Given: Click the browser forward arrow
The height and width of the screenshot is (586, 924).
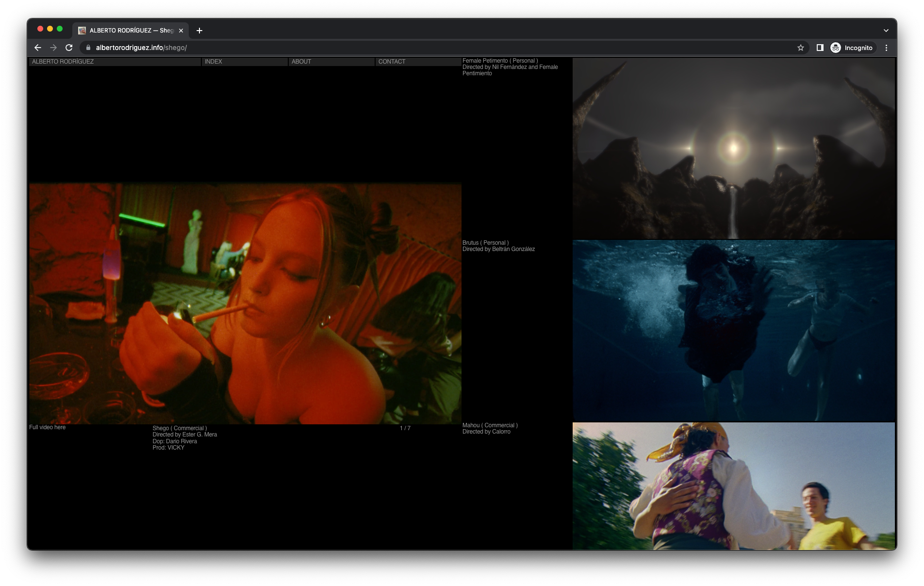Looking at the screenshot, I should [53, 48].
